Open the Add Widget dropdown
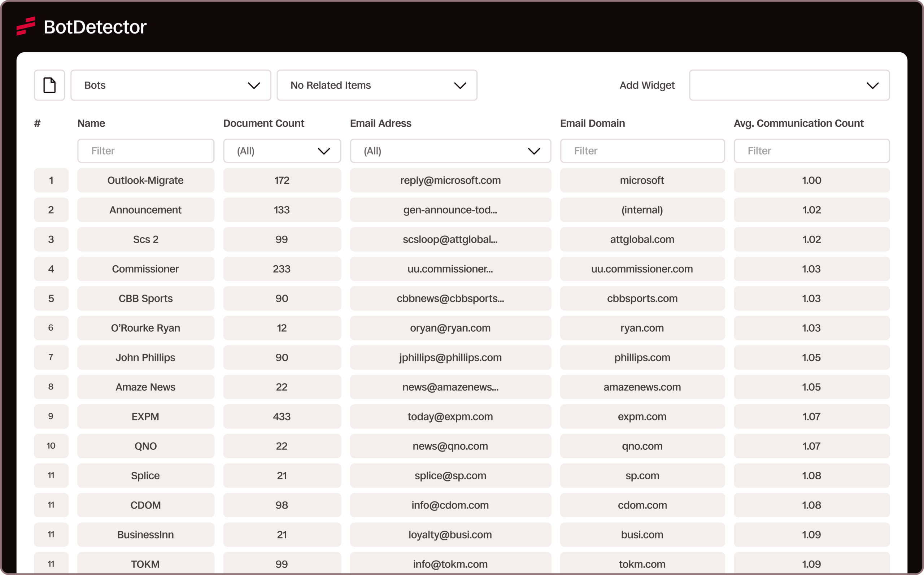Screen dimensions: 924x575 pyautogui.click(x=789, y=85)
